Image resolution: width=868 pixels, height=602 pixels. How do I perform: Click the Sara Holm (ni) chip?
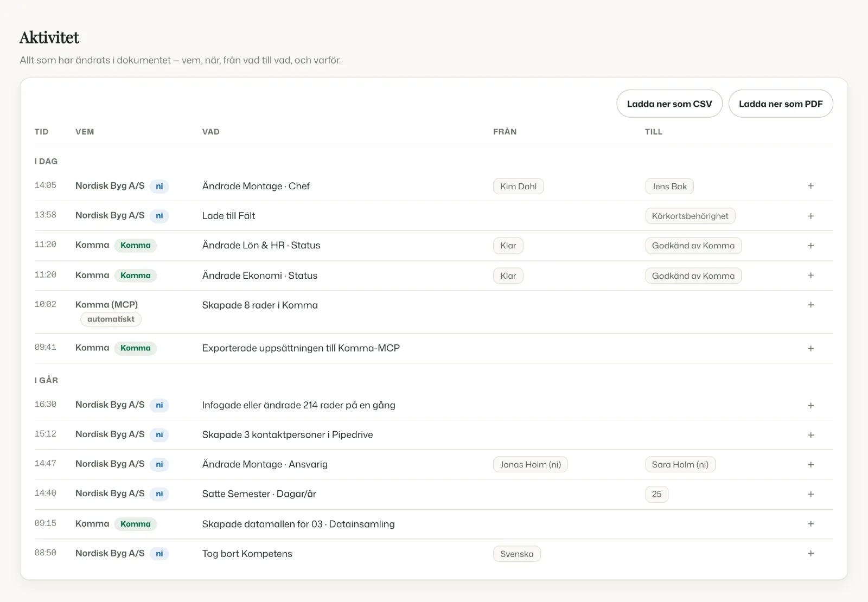[x=680, y=464]
